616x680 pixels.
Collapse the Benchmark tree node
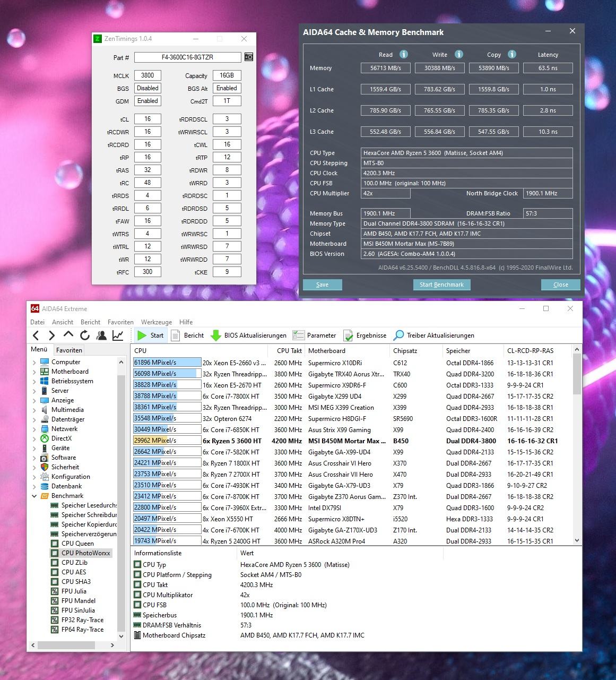point(34,496)
